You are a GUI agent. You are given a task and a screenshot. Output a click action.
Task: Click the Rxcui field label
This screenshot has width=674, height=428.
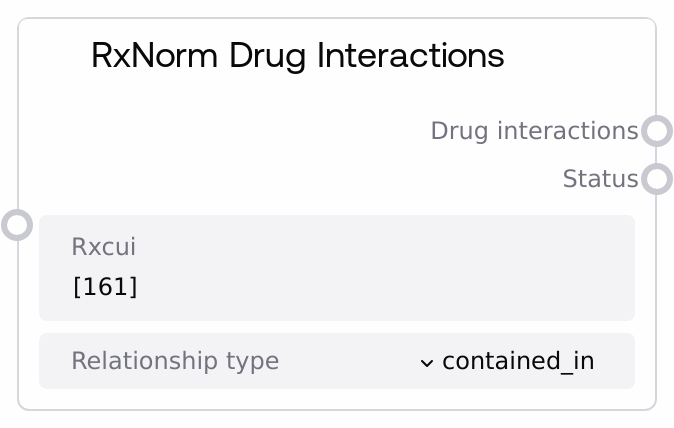coord(103,246)
